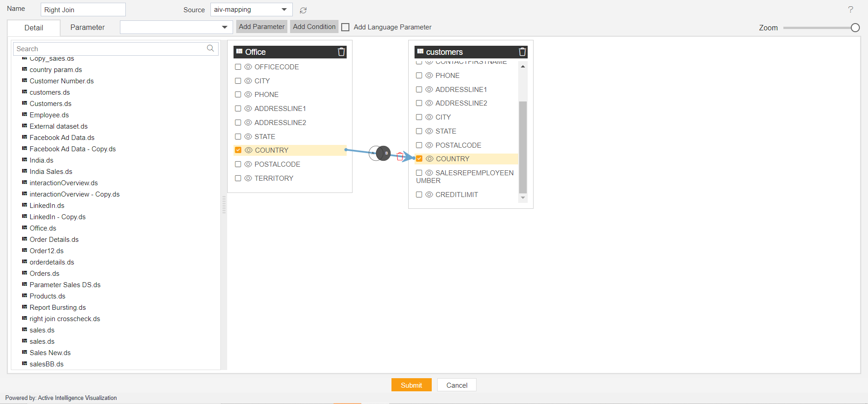Click the dataset icon beside India.ds
This screenshot has width=868, height=404.
point(24,160)
